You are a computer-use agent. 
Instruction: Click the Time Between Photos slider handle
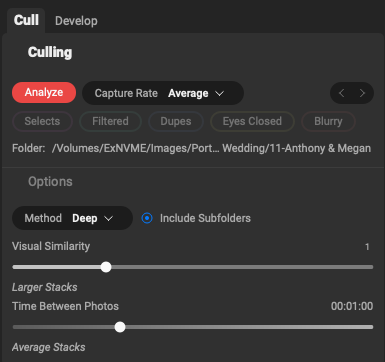(120, 327)
